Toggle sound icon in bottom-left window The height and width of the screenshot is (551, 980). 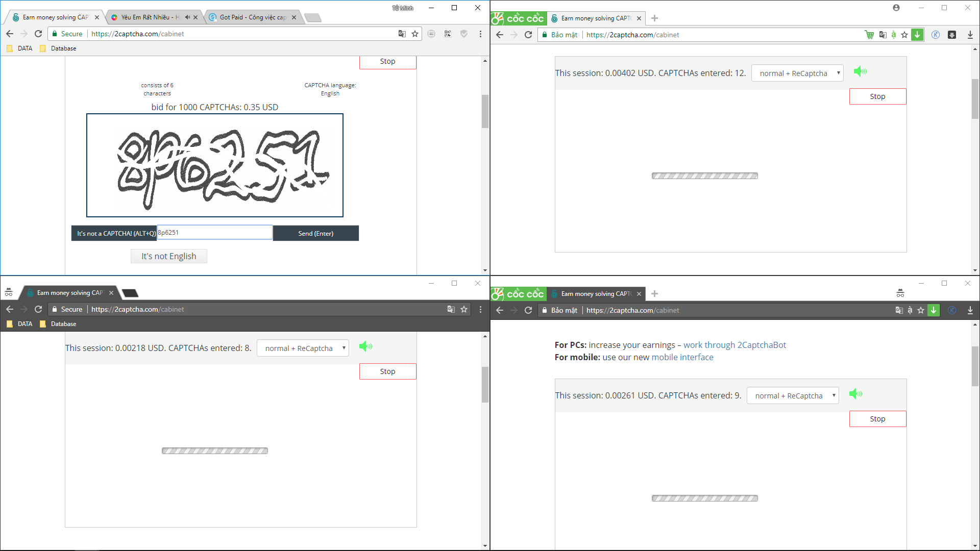click(365, 347)
